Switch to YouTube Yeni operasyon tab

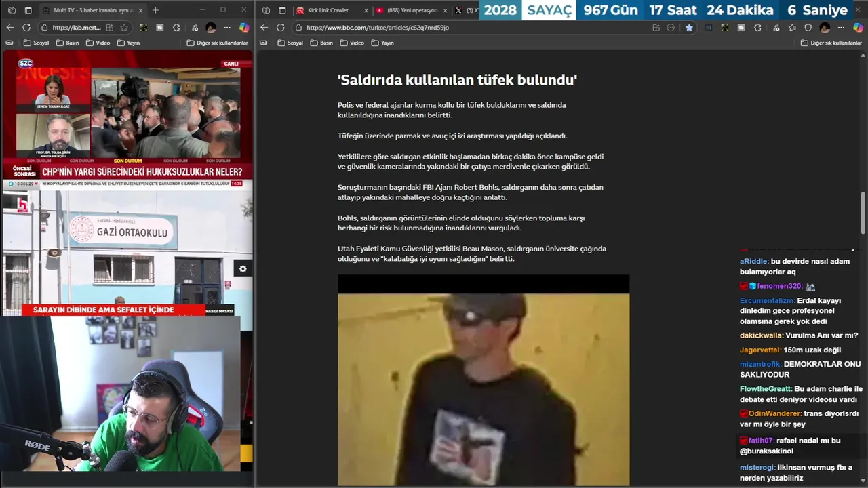[x=412, y=10]
